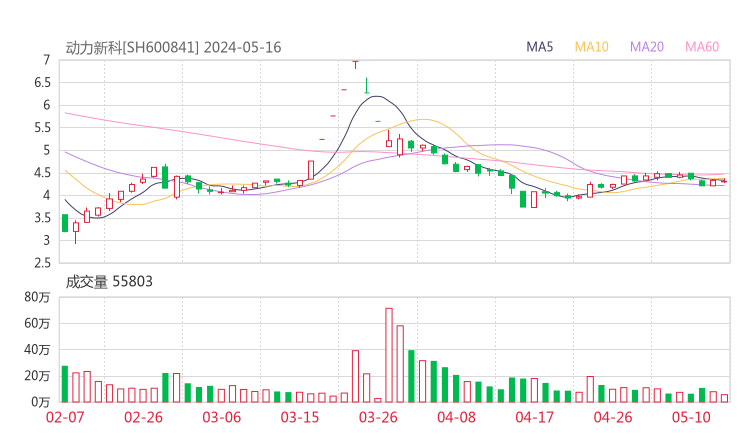Select the 03-15 date label

coord(300,417)
